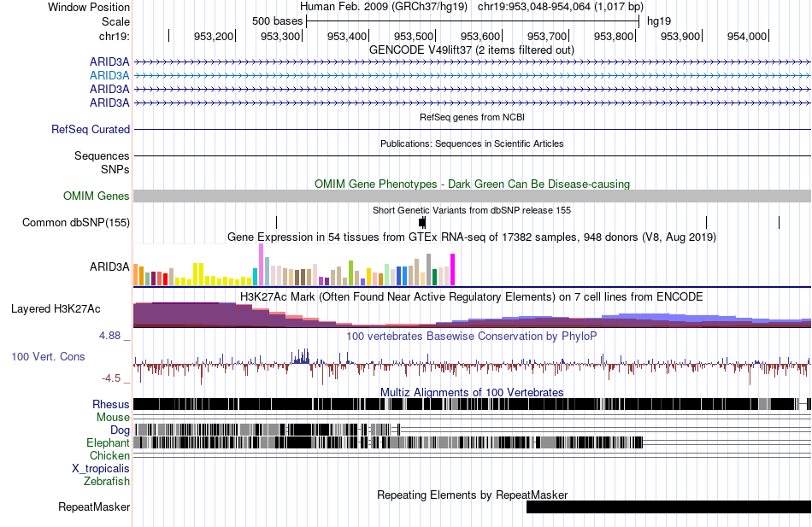This screenshot has width=812, height=527.
Task: Select the OMIM Genes track label
Action: 97,196
